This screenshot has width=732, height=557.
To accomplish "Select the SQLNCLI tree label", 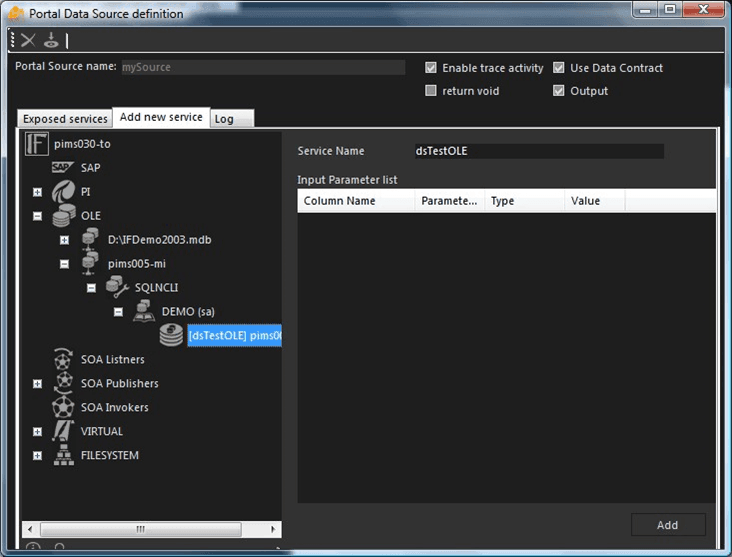I will point(156,288).
